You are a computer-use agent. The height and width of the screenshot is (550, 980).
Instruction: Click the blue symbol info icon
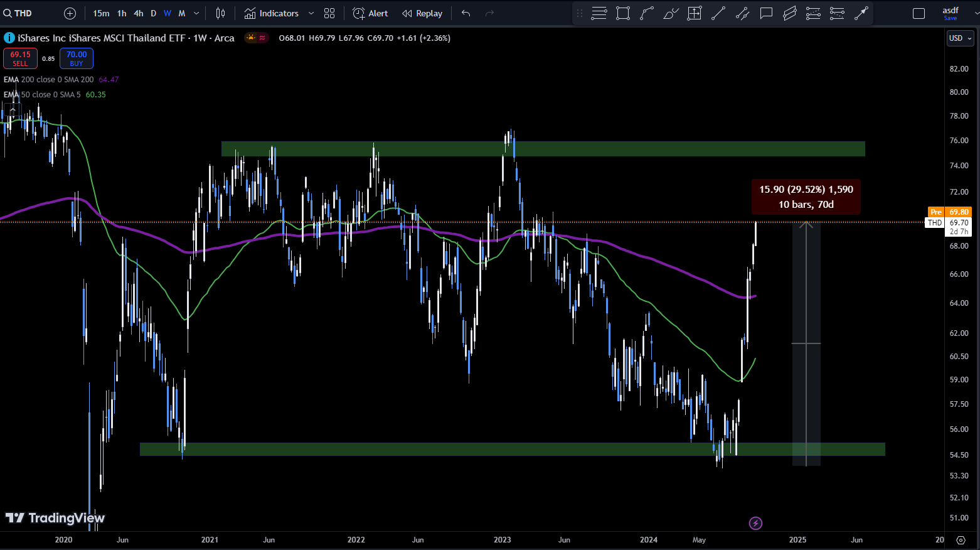(x=9, y=38)
